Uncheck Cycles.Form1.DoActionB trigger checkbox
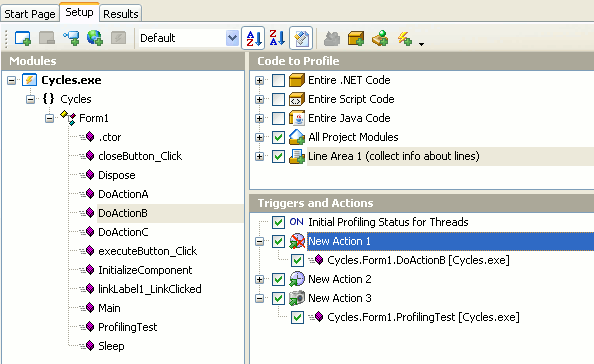This screenshot has height=364, width=594. (297, 260)
